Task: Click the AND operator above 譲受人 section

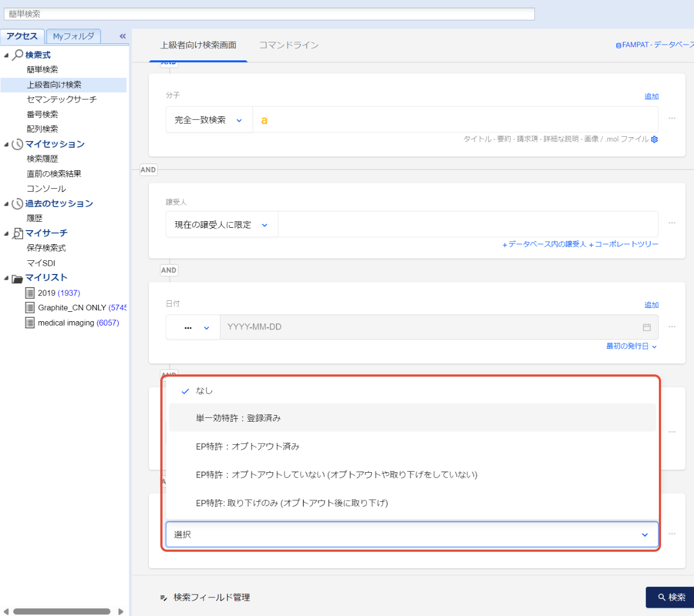Action: [148, 170]
